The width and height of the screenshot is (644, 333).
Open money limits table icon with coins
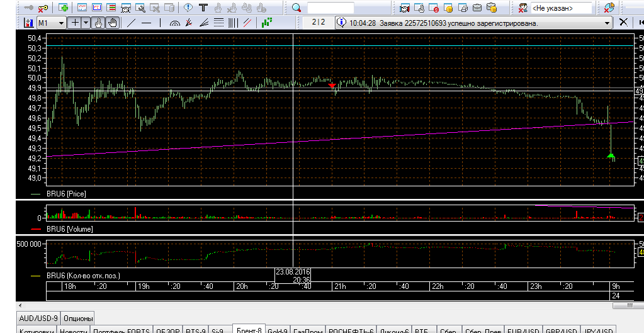(x=448, y=8)
